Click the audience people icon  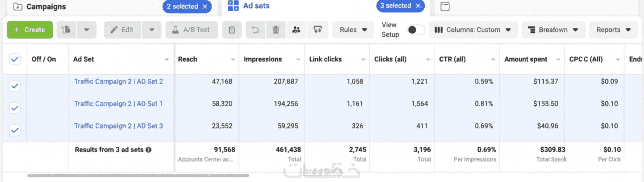(296, 30)
